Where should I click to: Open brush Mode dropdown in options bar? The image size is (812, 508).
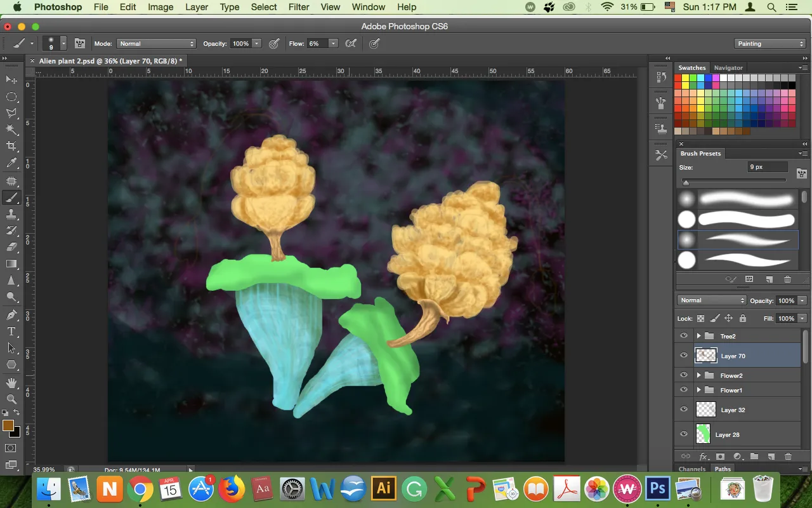(156, 44)
